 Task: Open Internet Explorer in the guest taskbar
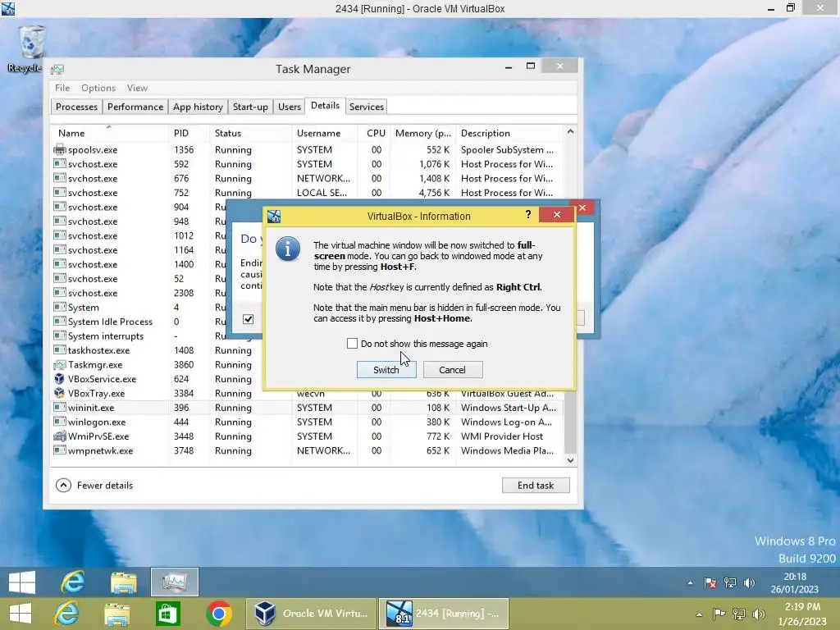(73, 582)
